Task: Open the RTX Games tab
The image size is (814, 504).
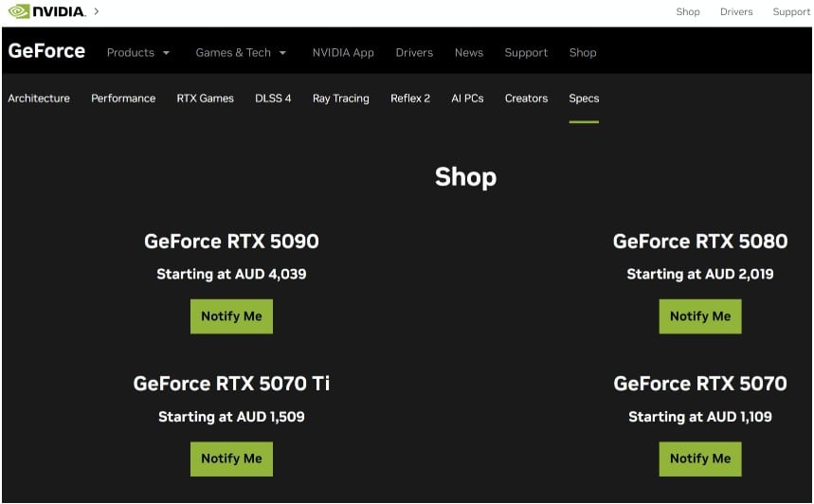Action: click(205, 99)
